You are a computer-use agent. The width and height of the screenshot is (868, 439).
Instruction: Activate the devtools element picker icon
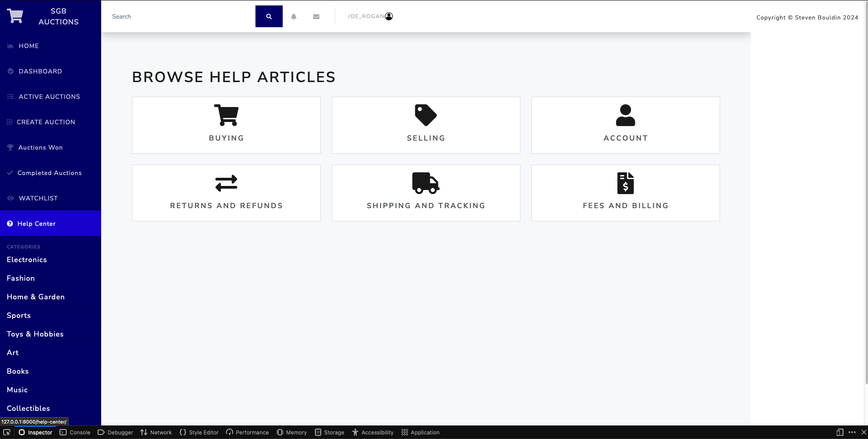pyautogui.click(x=7, y=432)
